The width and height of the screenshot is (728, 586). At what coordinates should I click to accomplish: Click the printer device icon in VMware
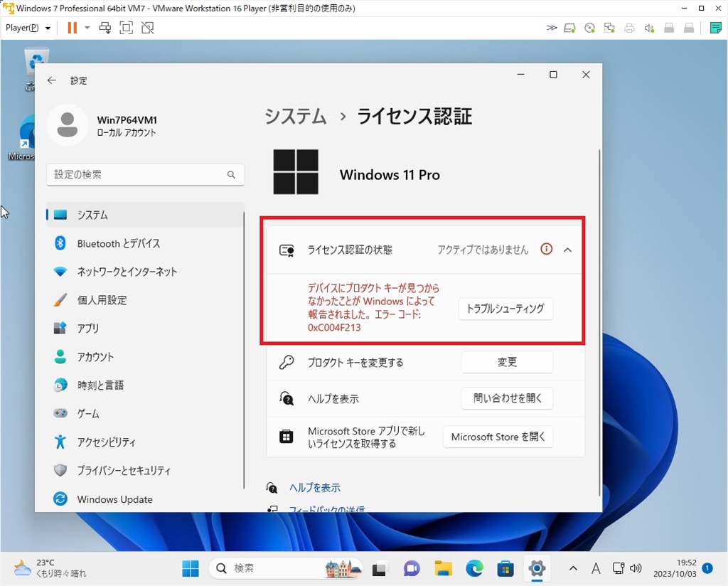click(629, 28)
